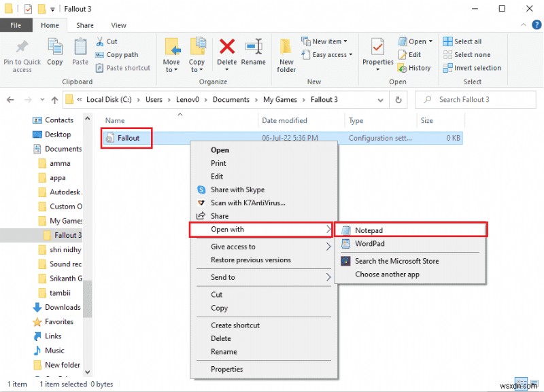Open the recent locations dropdown arrow
The image size is (544, 392).
click(x=42, y=99)
